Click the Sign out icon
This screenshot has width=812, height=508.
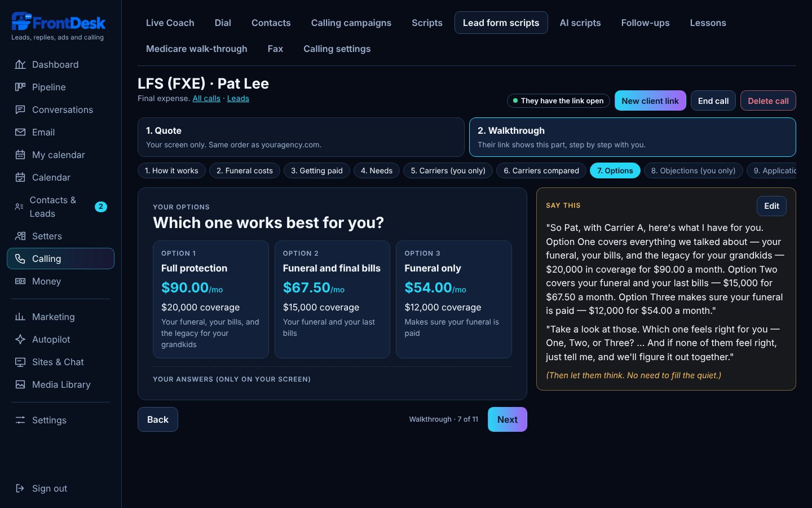click(x=20, y=488)
